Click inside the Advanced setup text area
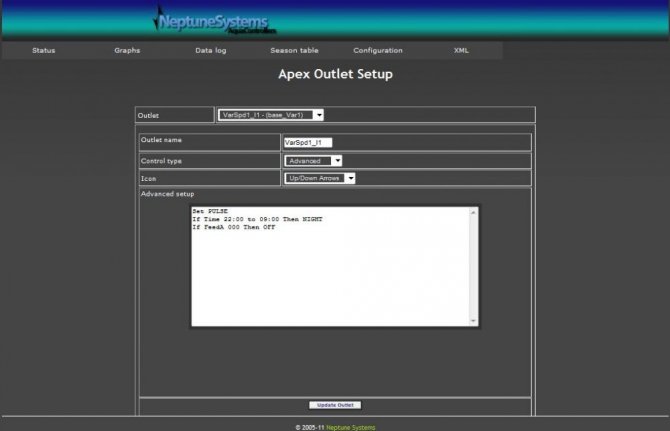The height and width of the screenshot is (431, 670). click(x=335, y=267)
